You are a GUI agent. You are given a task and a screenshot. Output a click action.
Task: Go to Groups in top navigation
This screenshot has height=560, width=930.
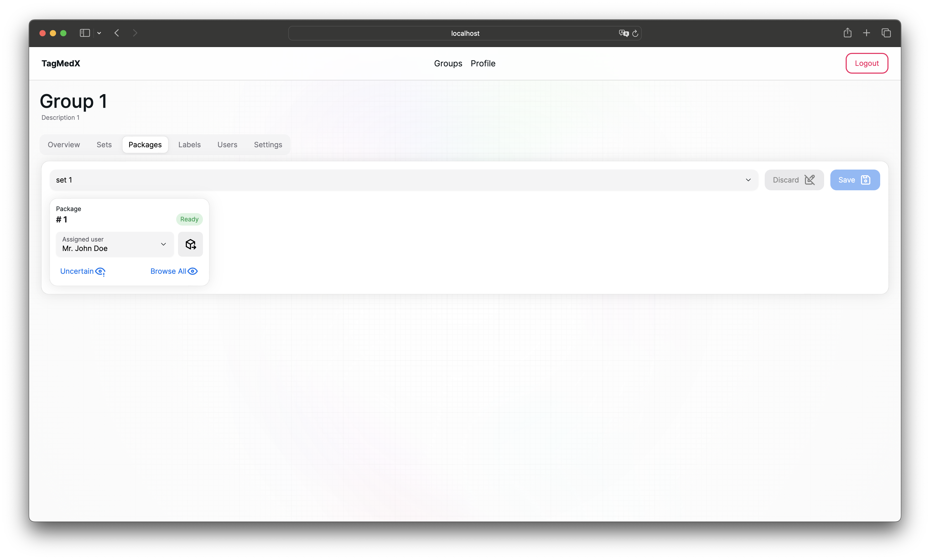(448, 63)
